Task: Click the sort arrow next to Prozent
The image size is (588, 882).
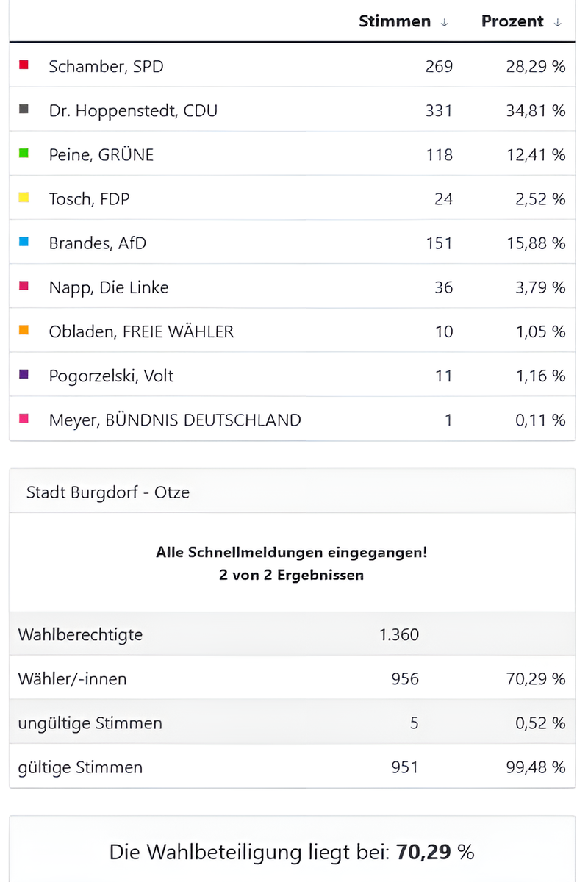Action: [x=560, y=22]
